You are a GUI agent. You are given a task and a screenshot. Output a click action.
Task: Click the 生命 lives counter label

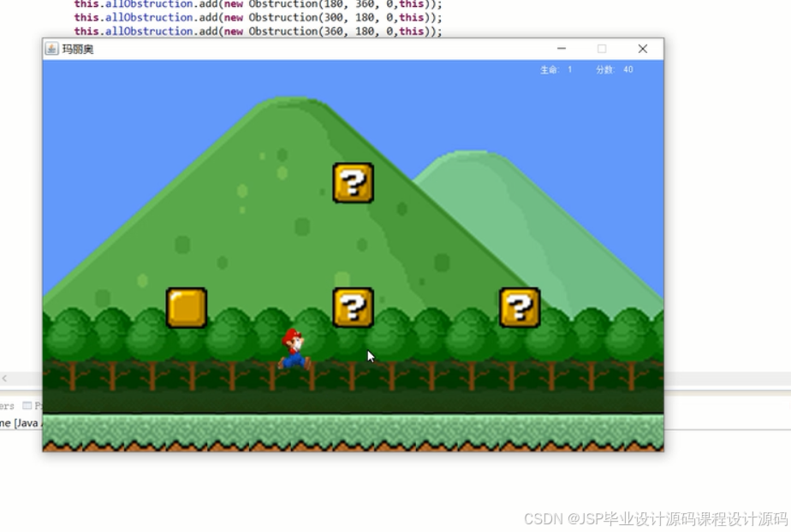click(x=550, y=69)
